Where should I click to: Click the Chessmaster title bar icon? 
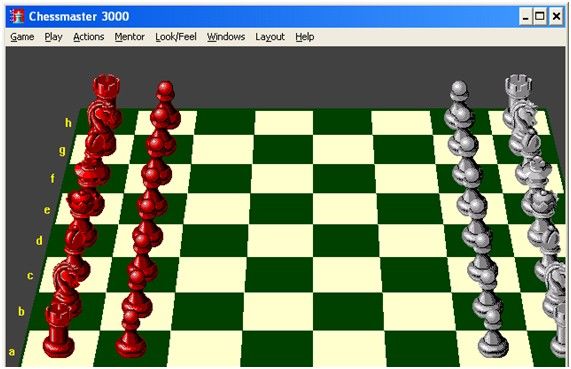(17, 16)
